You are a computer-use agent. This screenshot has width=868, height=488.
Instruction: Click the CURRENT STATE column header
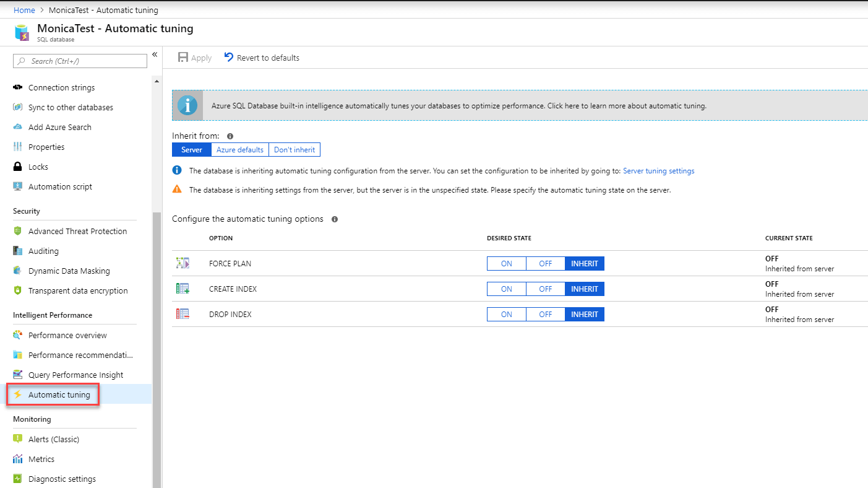789,238
